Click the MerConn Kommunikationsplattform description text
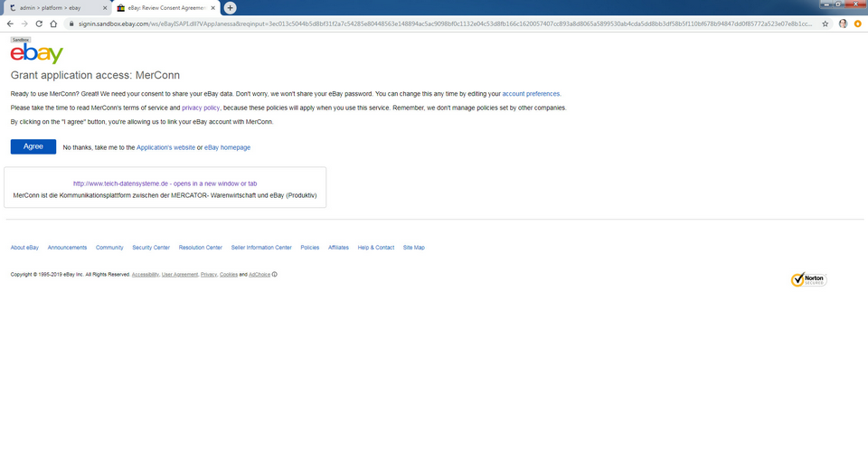 coord(165,195)
